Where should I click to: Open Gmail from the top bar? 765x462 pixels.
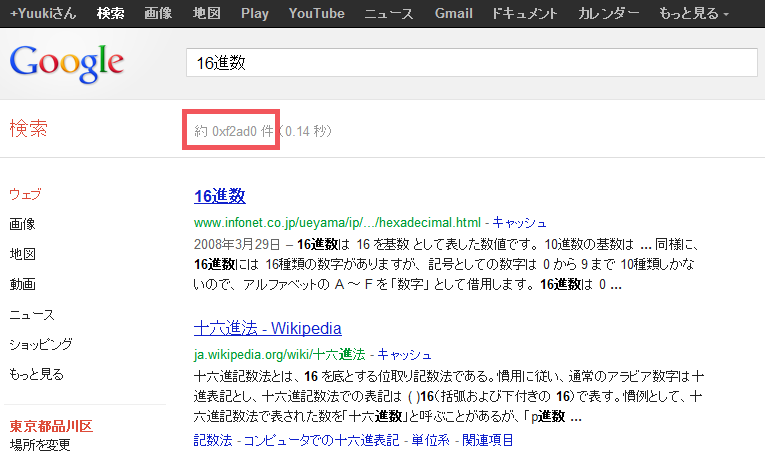(453, 13)
